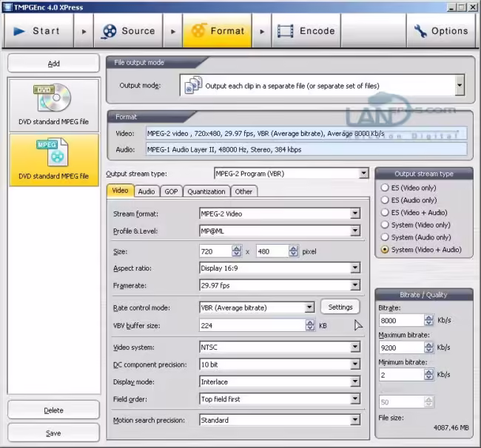Select ES (Video only) option
The height and width of the screenshot is (448, 481).
click(385, 188)
